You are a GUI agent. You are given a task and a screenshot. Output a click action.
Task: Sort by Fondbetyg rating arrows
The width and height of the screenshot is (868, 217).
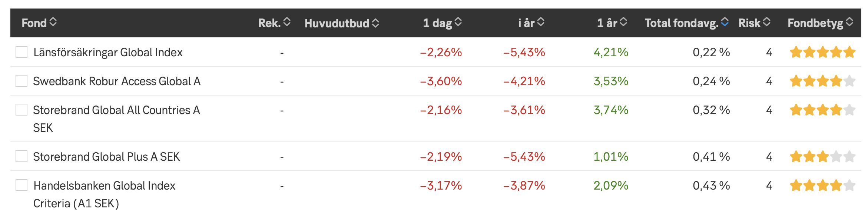point(849,22)
